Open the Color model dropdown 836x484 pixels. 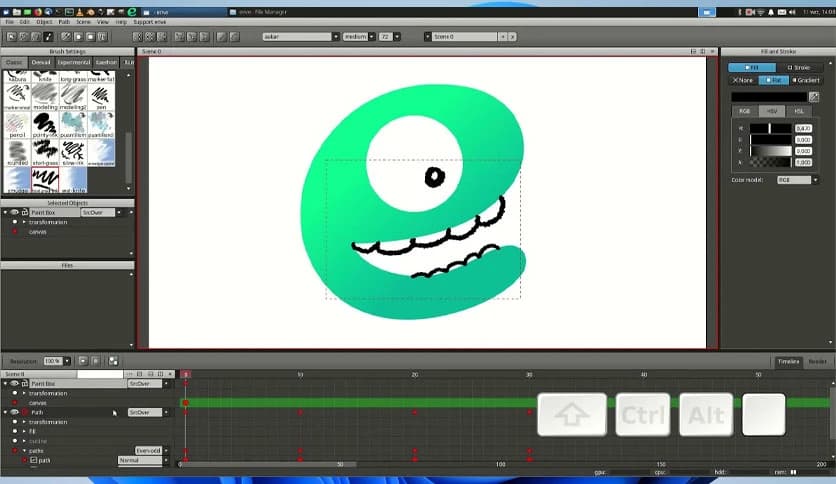click(798, 180)
